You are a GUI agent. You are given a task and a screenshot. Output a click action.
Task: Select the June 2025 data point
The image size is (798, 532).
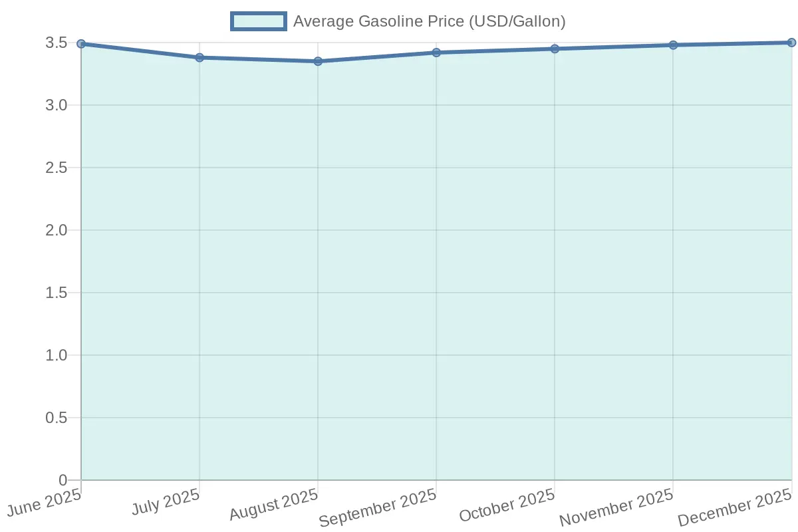(x=81, y=44)
